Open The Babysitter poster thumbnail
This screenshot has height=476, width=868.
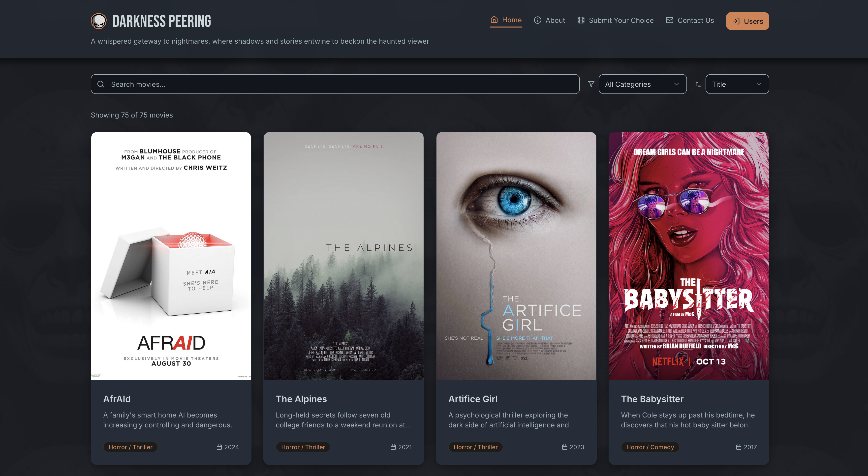click(688, 256)
